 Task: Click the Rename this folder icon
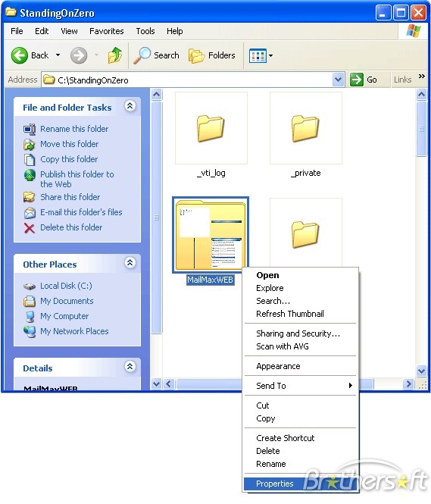click(x=30, y=129)
